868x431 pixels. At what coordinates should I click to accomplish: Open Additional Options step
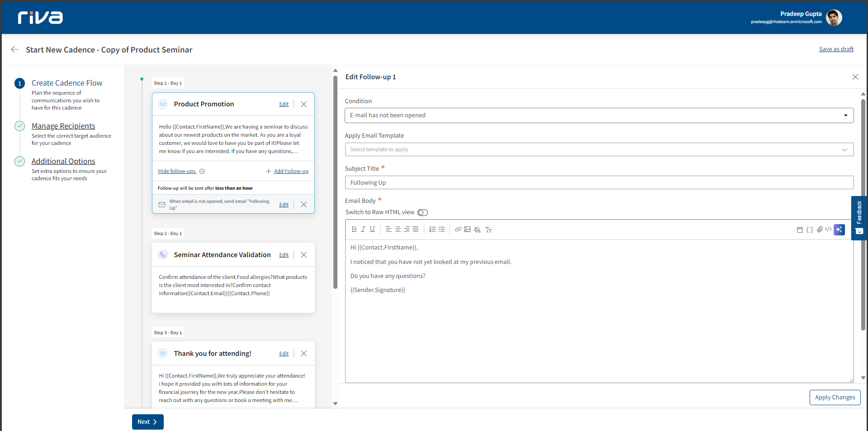click(x=63, y=161)
